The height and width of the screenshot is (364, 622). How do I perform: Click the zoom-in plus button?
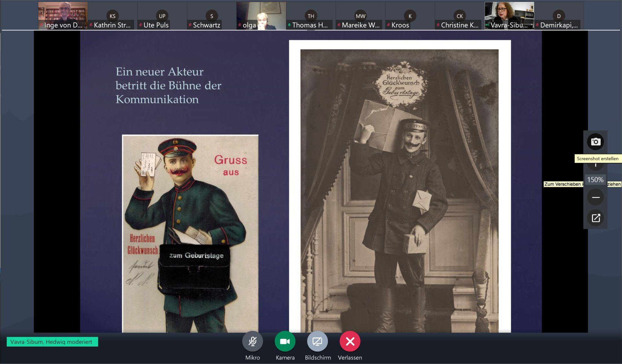pos(595,166)
